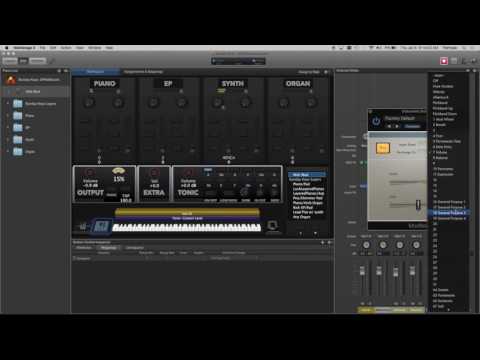Switch to Layout mode in toolbar

tap(10, 61)
